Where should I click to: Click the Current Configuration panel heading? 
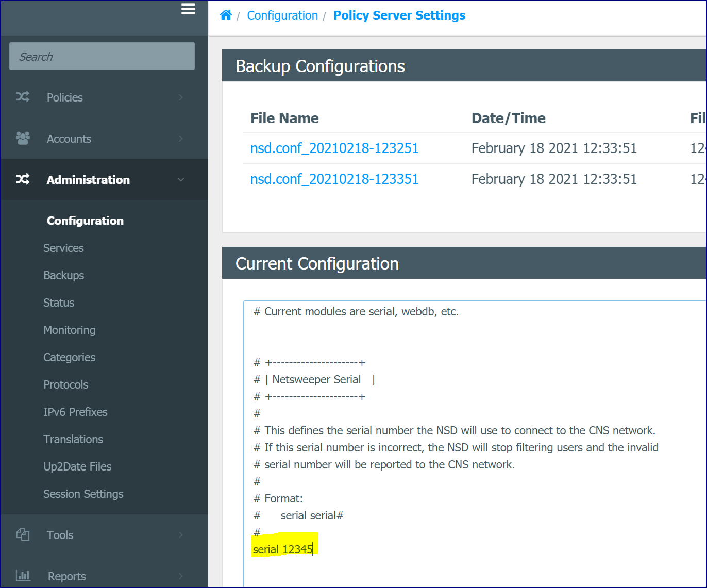(317, 263)
